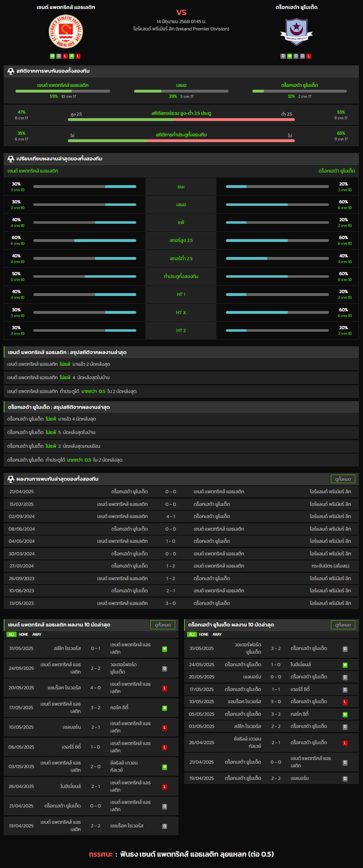The image size is (363, 868).
Task: Click 13/05/2023 head-to-head 3-0 score
Action: (171, 603)
